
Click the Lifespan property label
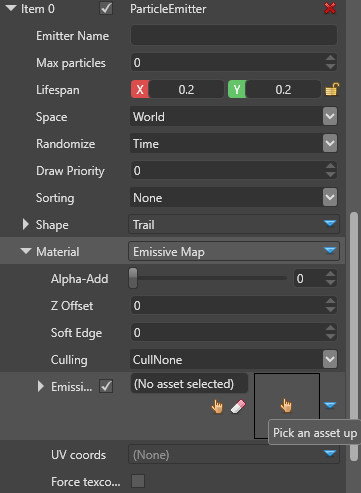(58, 90)
